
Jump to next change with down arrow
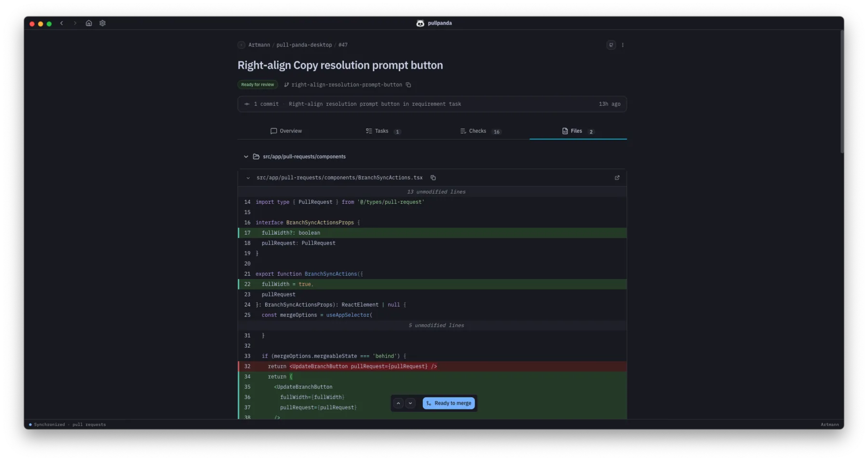pos(410,403)
